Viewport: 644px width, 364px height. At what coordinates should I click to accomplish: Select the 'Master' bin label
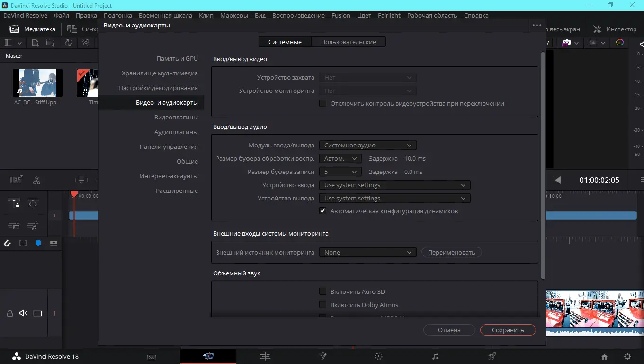[x=14, y=56]
